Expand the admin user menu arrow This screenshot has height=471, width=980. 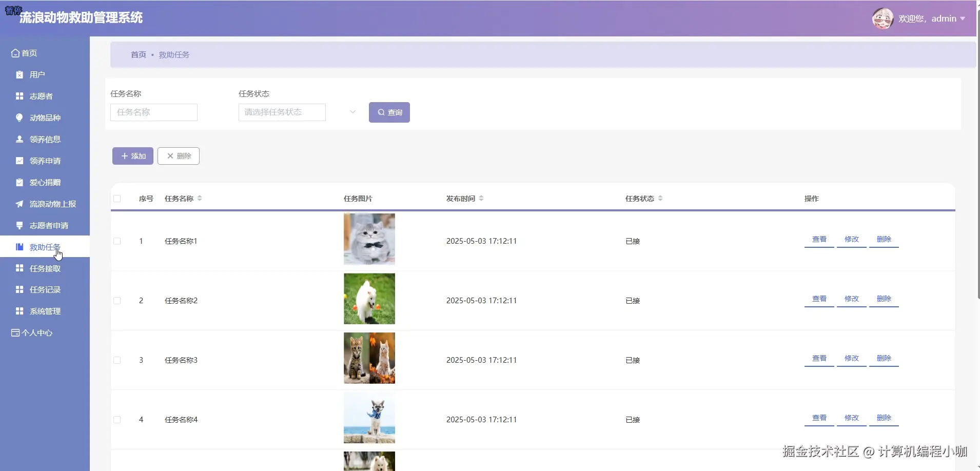pos(963,19)
